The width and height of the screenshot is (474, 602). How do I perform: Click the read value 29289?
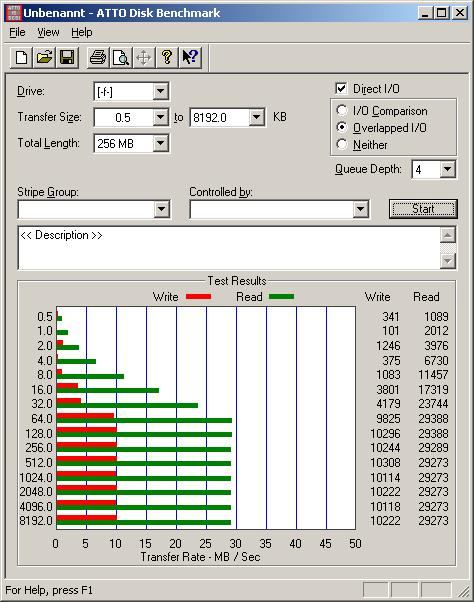click(433, 448)
